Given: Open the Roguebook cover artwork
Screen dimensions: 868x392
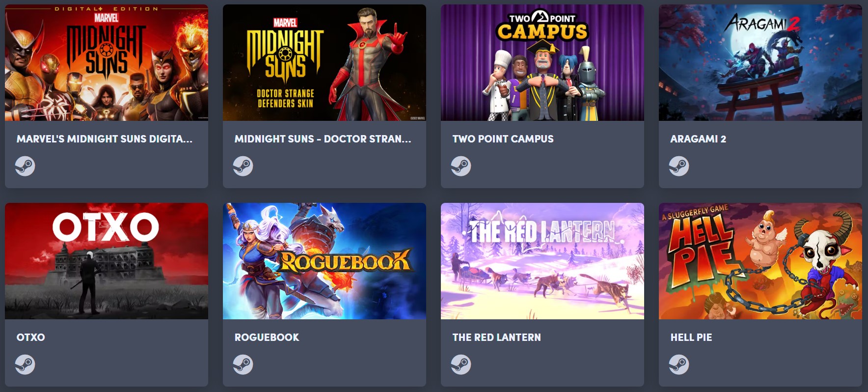Looking at the screenshot, I should pos(325,261).
